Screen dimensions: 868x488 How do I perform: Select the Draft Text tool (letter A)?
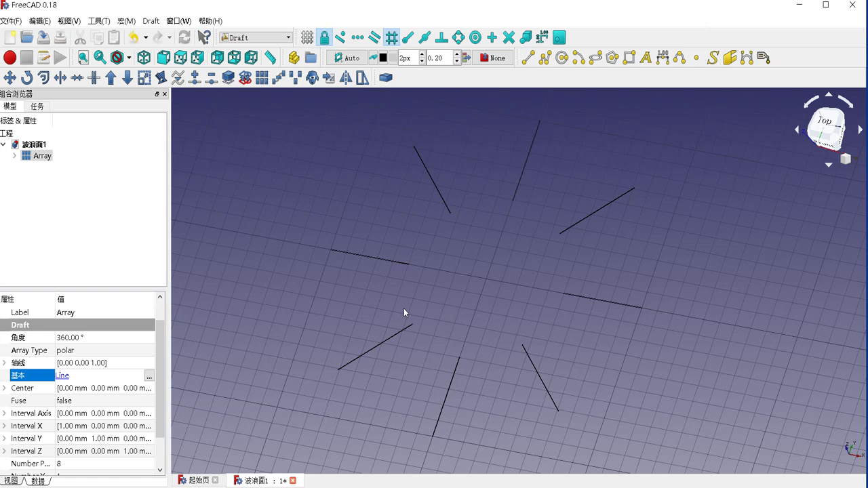(x=646, y=58)
